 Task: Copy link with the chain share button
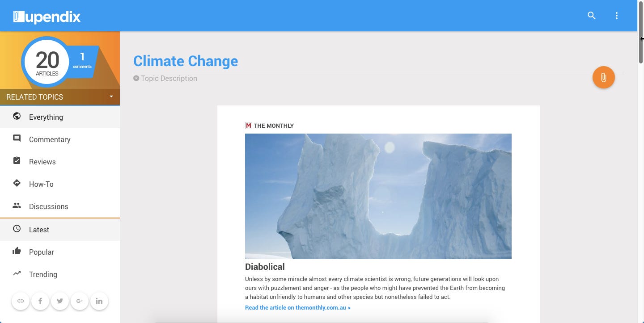pos(21,301)
